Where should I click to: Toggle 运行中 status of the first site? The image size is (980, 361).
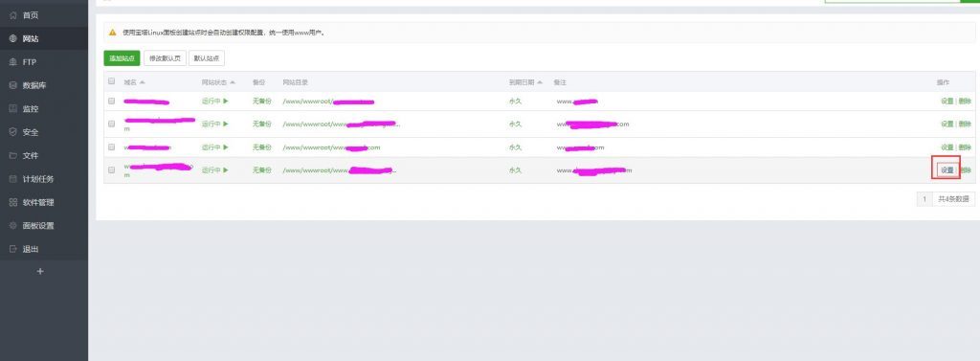tap(215, 101)
